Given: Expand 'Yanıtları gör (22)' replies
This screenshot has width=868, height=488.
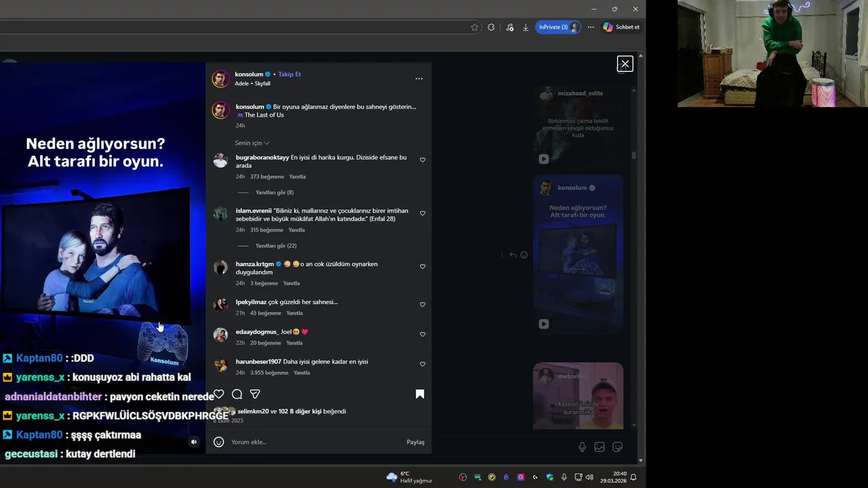Looking at the screenshot, I should 276,246.
